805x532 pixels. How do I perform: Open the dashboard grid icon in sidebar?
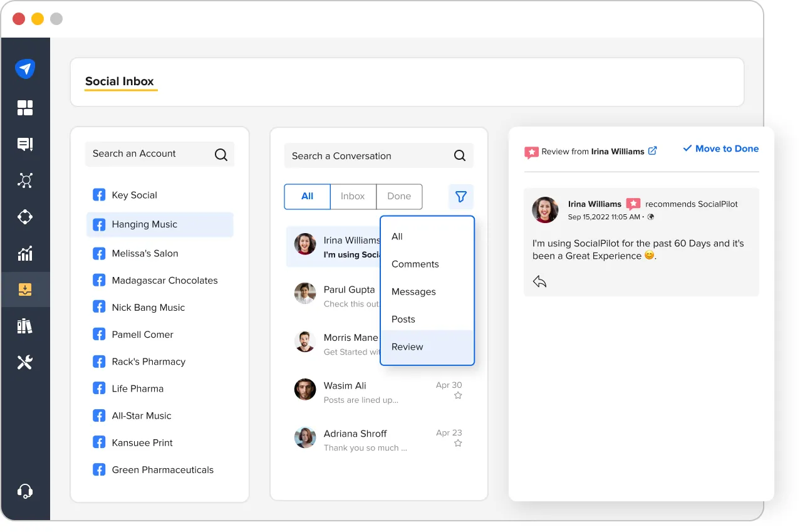[x=25, y=108]
